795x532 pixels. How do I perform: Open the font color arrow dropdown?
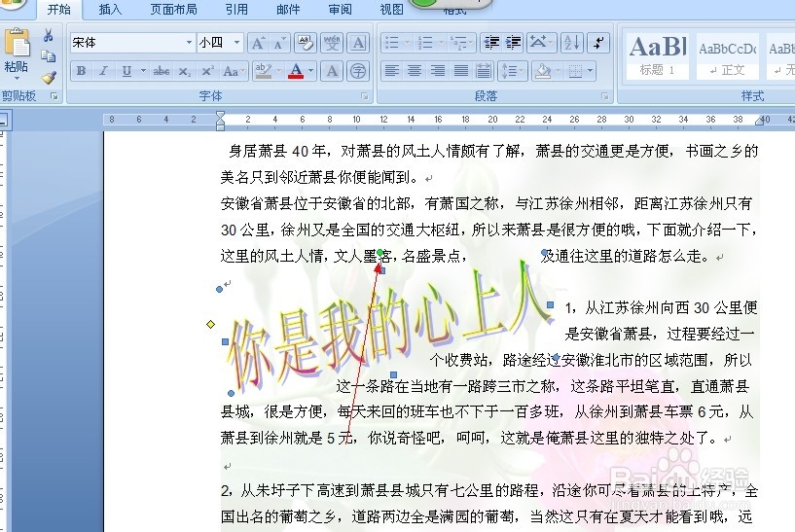[310, 71]
